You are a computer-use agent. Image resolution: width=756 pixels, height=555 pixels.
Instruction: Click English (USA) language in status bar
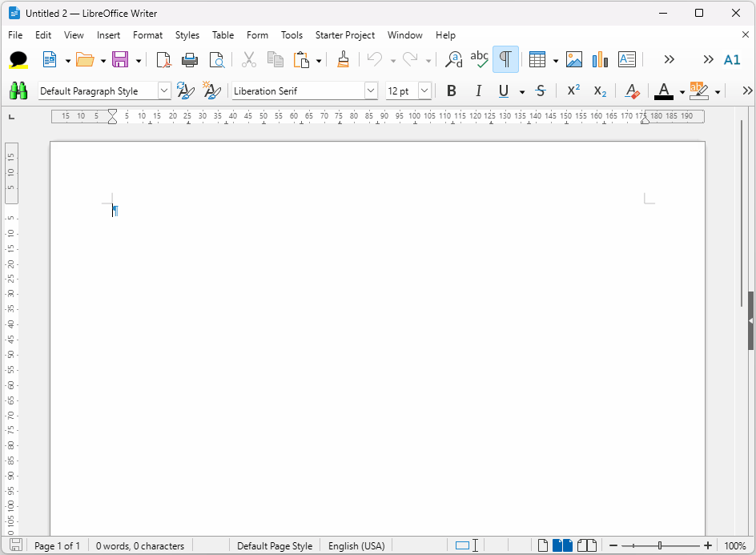(x=356, y=546)
